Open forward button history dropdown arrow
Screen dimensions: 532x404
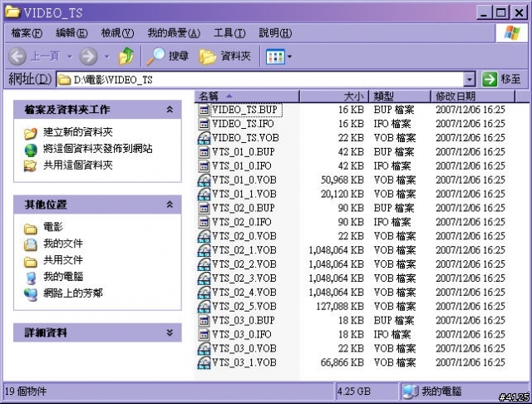click(x=107, y=57)
